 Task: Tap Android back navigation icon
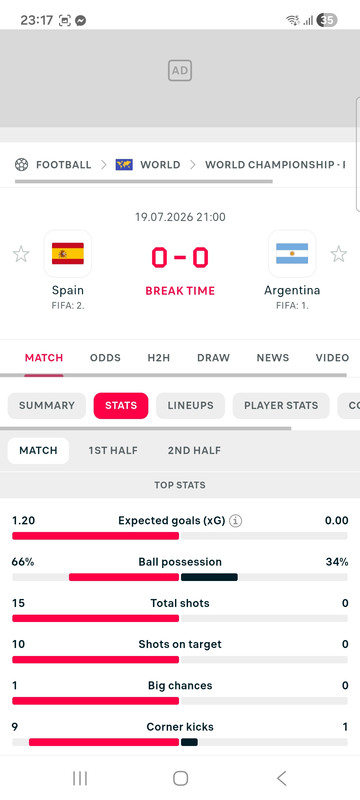click(281, 778)
